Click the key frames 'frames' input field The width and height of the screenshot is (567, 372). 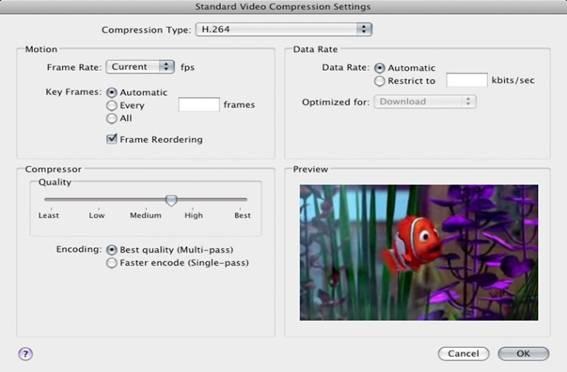pyautogui.click(x=199, y=104)
